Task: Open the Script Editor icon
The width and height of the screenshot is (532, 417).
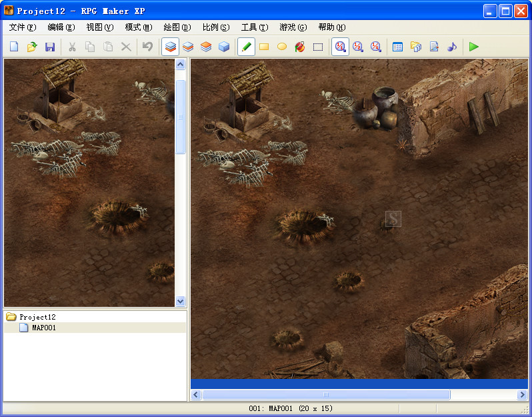Action: (x=434, y=47)
